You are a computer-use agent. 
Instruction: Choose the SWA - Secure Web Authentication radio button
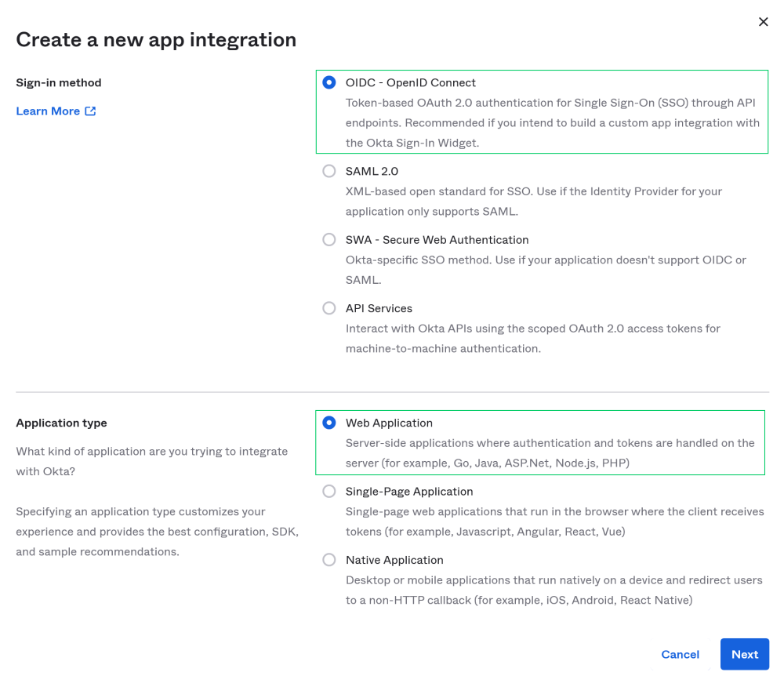tap(329, 239)
